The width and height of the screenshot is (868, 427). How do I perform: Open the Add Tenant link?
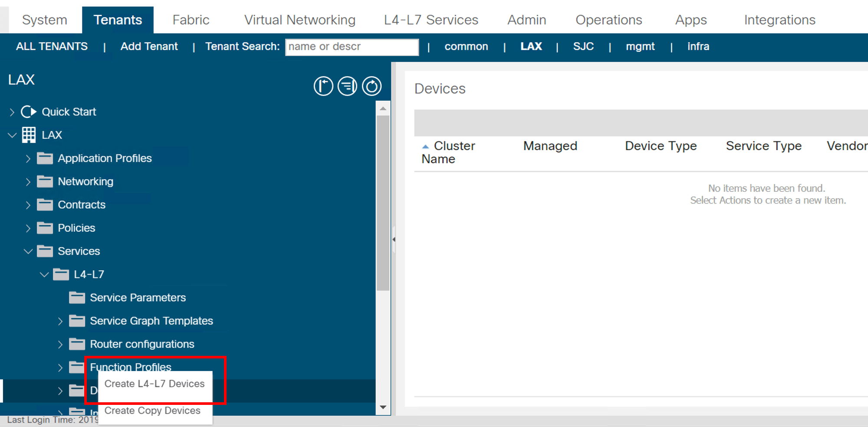coord(149,46)
